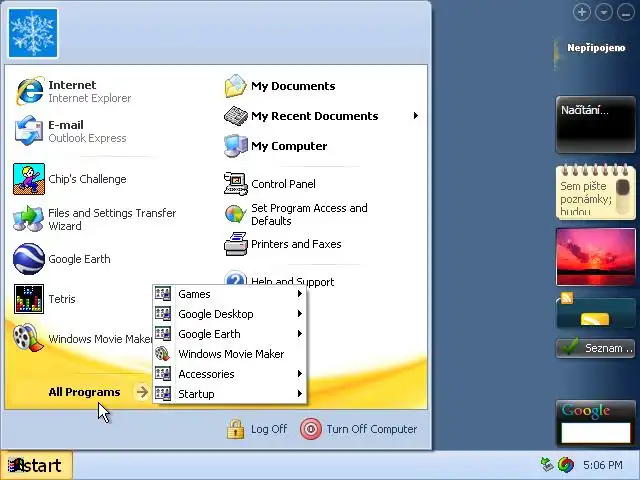Image resolution: width=640 pixels, height=480 pixels.
Task: Click the Google Desktop swirl tray icon
Action: click(566, 464)
